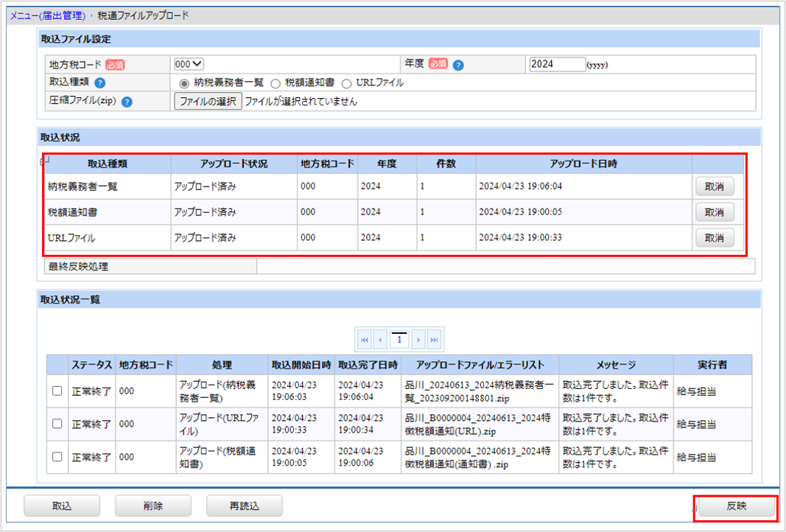Viewport: 786px width, 532px height.
Task: Go to first page of pagination
Action: [365, 340]
